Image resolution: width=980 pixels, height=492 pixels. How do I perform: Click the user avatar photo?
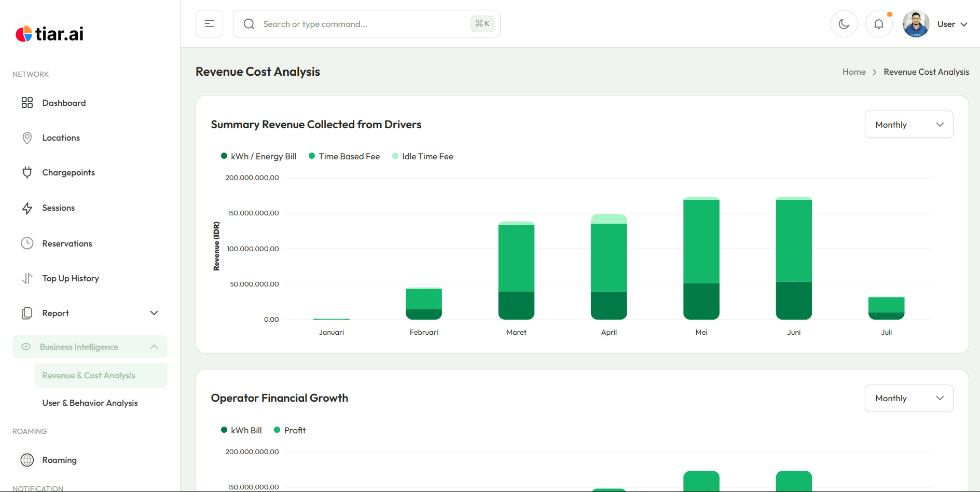tap(916, 24)
